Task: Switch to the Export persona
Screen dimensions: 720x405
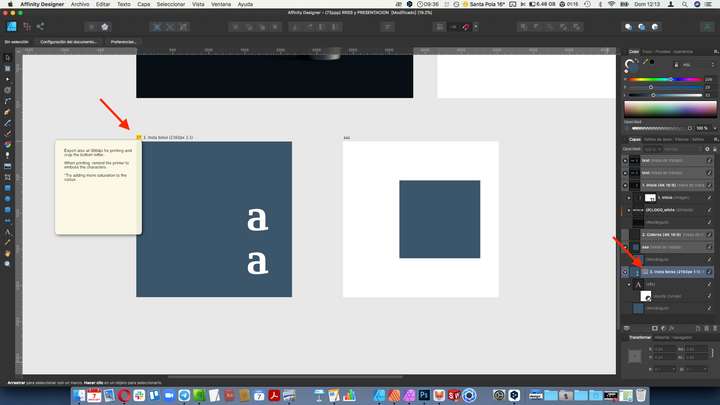Action: tap(40, 27)
